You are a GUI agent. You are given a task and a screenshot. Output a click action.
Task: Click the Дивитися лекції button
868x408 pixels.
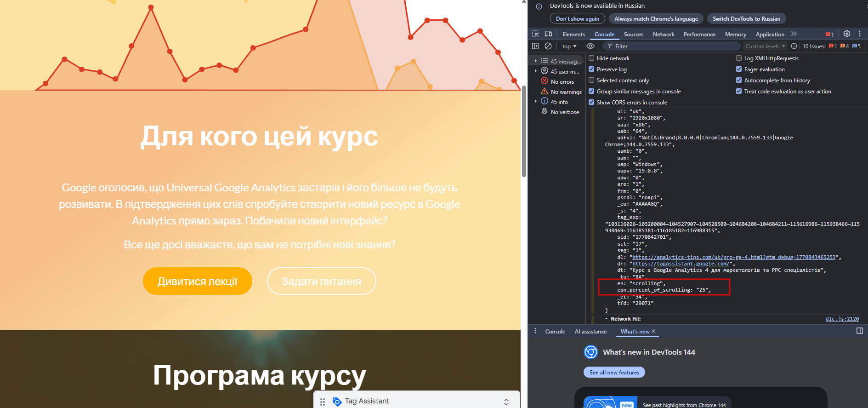pos(198,281)
